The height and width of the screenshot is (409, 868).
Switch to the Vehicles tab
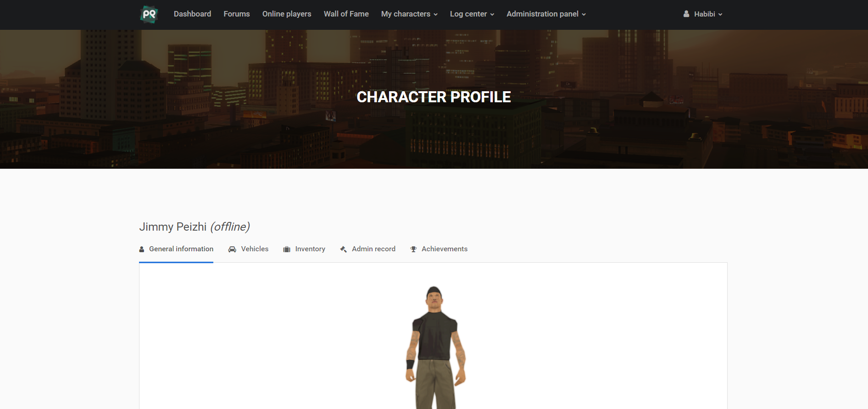248,249
